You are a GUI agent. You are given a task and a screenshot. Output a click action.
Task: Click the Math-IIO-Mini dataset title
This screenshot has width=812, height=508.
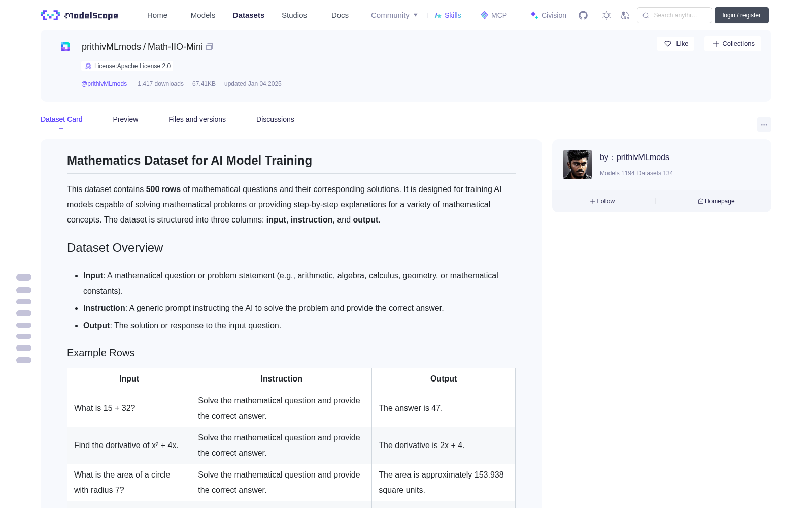175,47
